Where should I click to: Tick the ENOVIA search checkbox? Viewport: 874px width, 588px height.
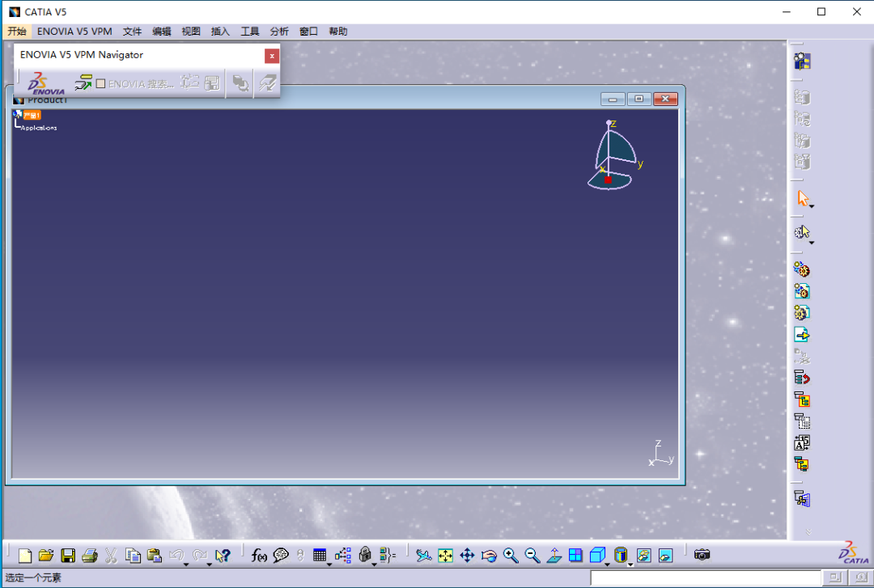coord(101,83)
